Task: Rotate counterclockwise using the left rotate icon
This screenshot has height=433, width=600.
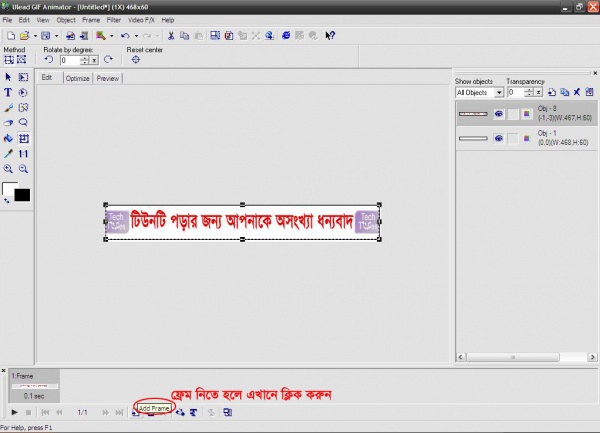Action: [49, 60]
